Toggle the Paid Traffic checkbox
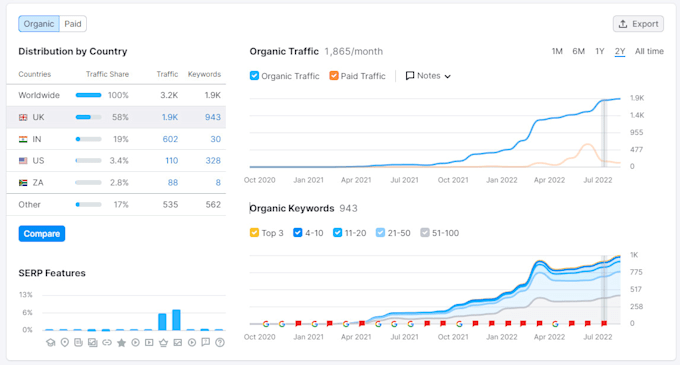680x365 pixels. coord(333,76)
